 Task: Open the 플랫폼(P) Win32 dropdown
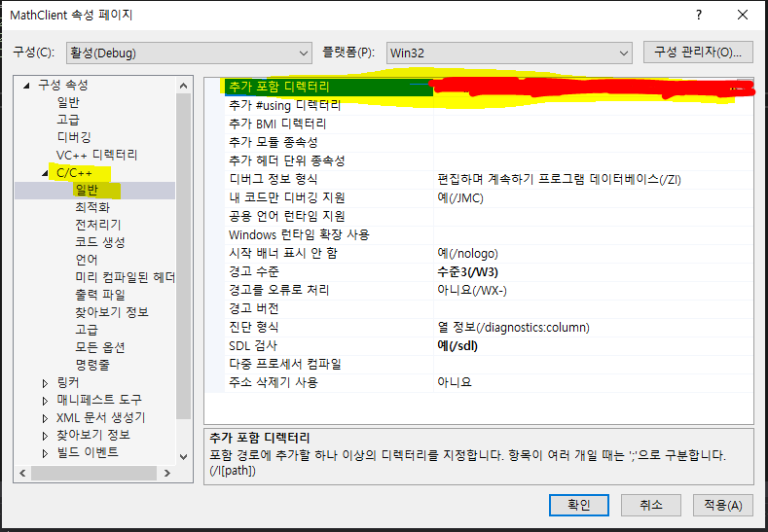(x=509, y=53)
